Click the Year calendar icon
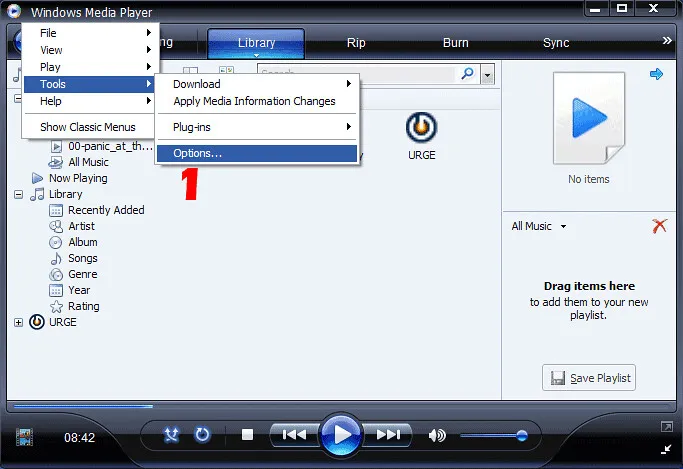 point(56,290)
